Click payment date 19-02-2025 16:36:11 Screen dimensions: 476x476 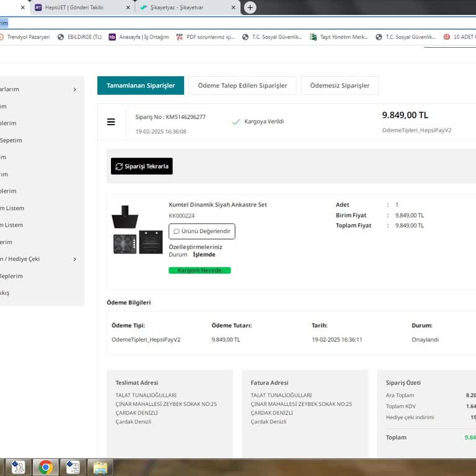coord(337,340)
